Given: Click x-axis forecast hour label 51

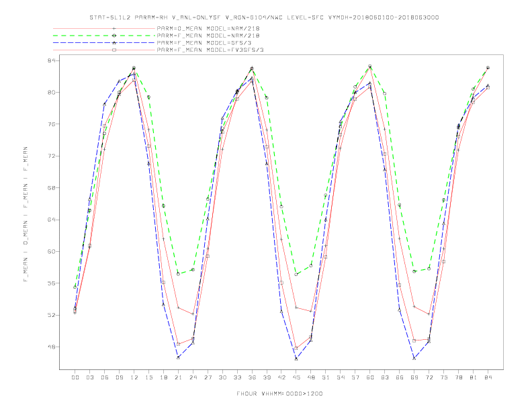Looking at the screenshot, I should (x=326, y=377).
